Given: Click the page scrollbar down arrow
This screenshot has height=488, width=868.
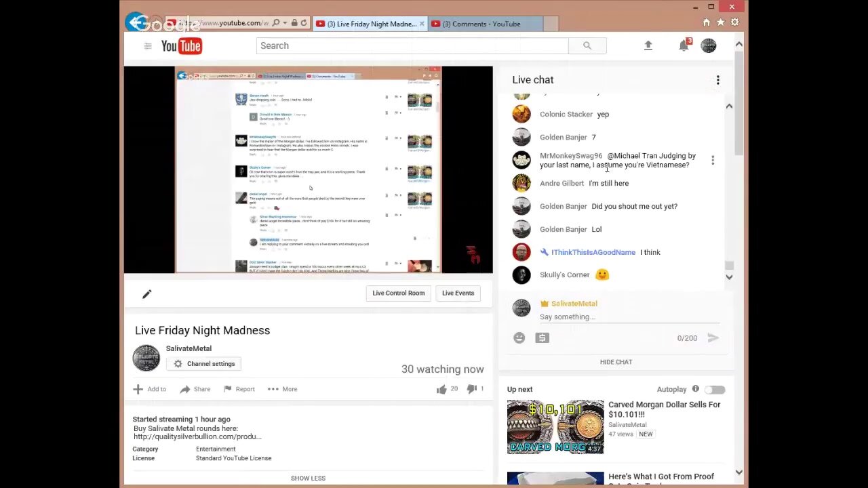Looking at the screenshot, I should (738, 472).
